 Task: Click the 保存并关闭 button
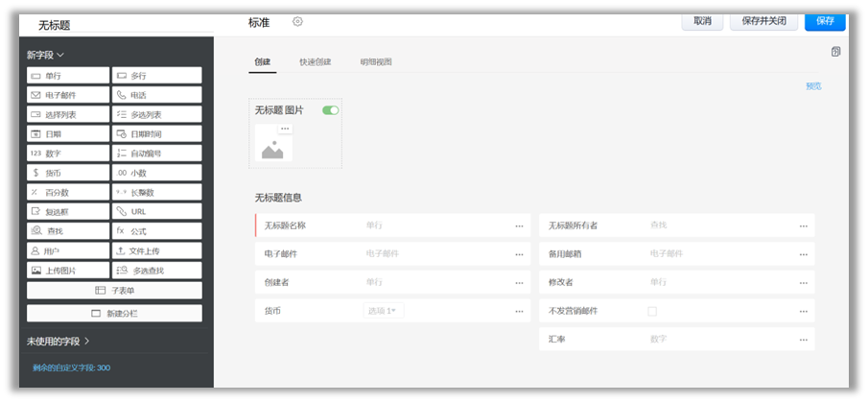[763, 21]
